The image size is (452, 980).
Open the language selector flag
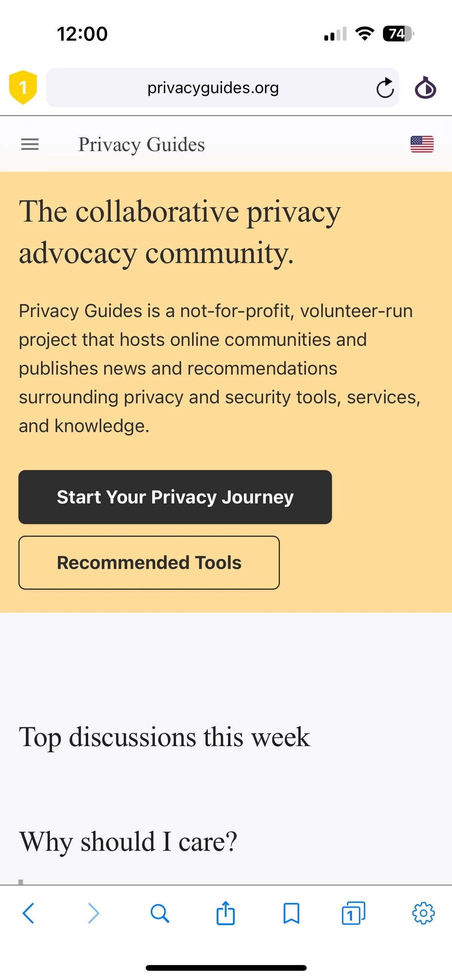(422, 144)
